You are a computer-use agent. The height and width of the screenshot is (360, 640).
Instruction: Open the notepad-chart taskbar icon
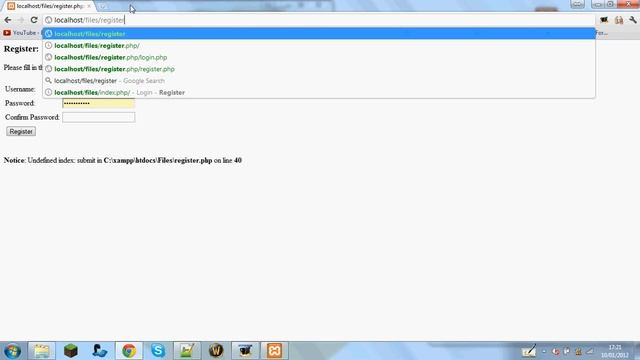187,351
